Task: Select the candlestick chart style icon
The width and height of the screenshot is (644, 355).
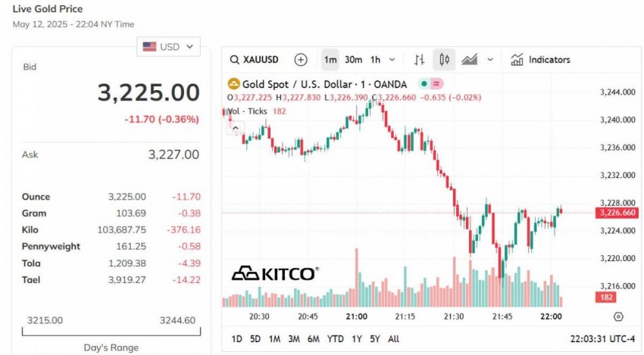Action: pyautogui.click(x=444, y=60)
